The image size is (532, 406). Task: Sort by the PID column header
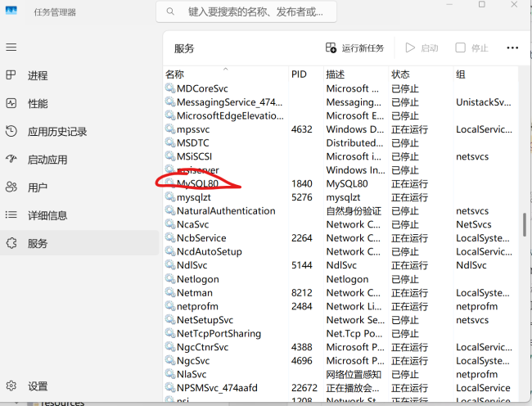click(x=306, y=74)
